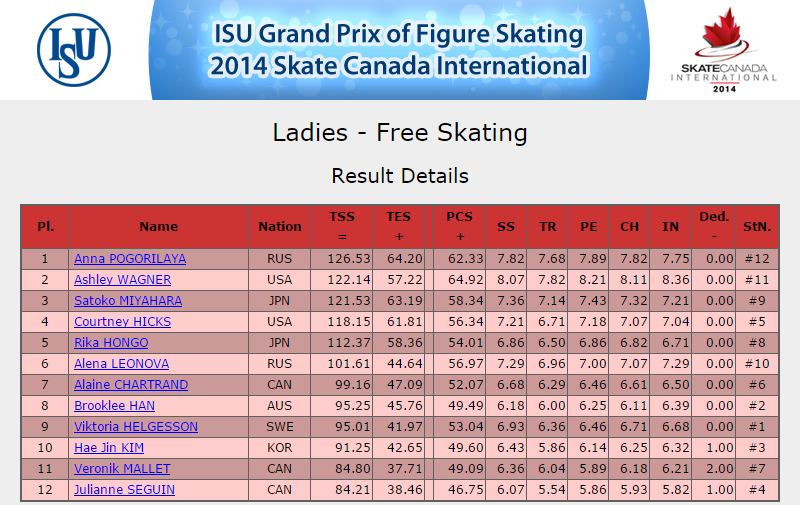This screenshot has width=800, height=505.
Task: Click the Ladies - Free Skating heading
Action: tap(400, 133)
